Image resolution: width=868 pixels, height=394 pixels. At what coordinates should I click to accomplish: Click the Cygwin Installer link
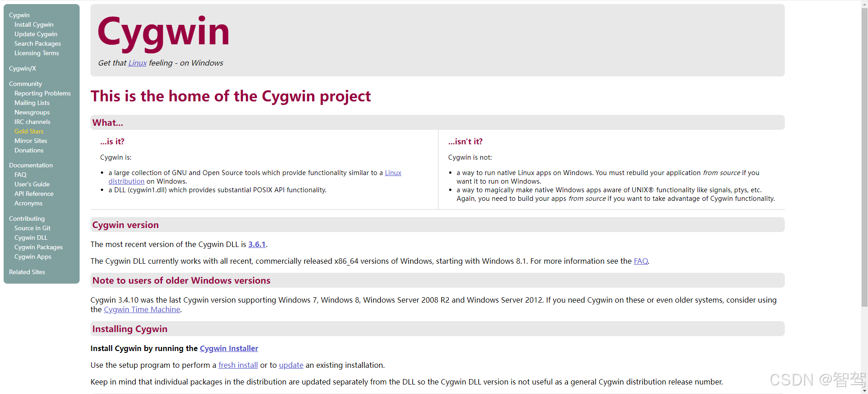(229, 348)
